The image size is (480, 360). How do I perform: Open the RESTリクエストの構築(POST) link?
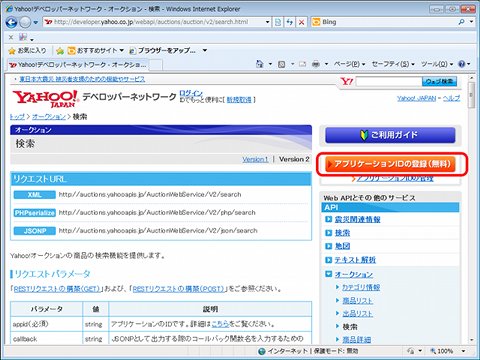tap(178, 289)
